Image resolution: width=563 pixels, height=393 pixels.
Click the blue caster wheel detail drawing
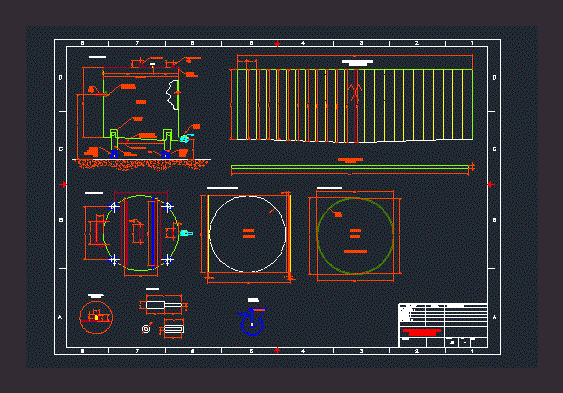click(x=252, y=321)
